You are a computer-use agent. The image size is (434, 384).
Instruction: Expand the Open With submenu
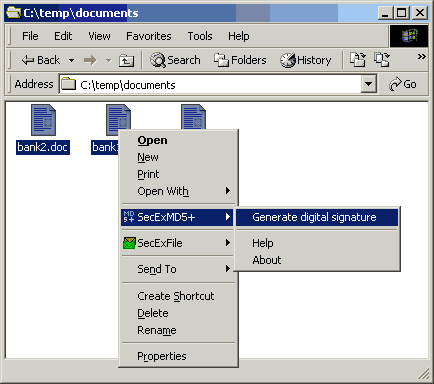point(179,191)
